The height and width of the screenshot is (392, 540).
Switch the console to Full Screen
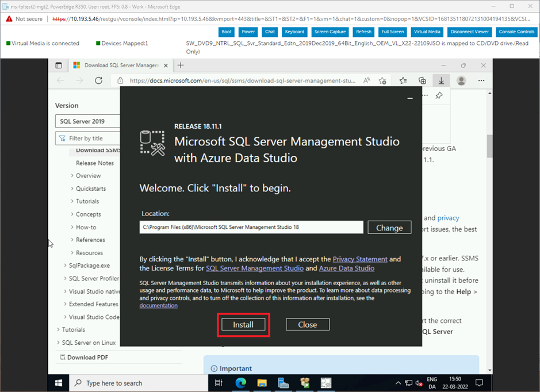tap(393, 32)
